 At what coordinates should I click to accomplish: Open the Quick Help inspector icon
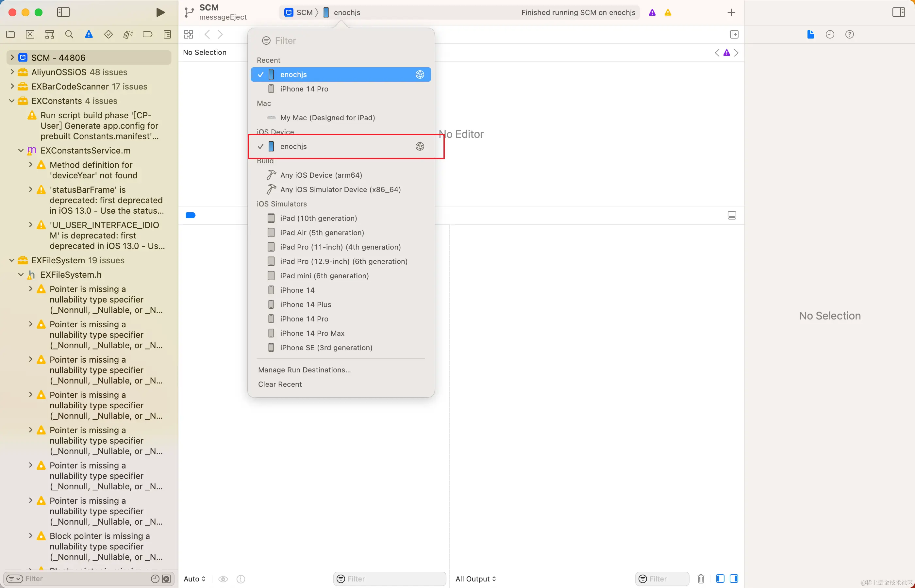[849, 34]
